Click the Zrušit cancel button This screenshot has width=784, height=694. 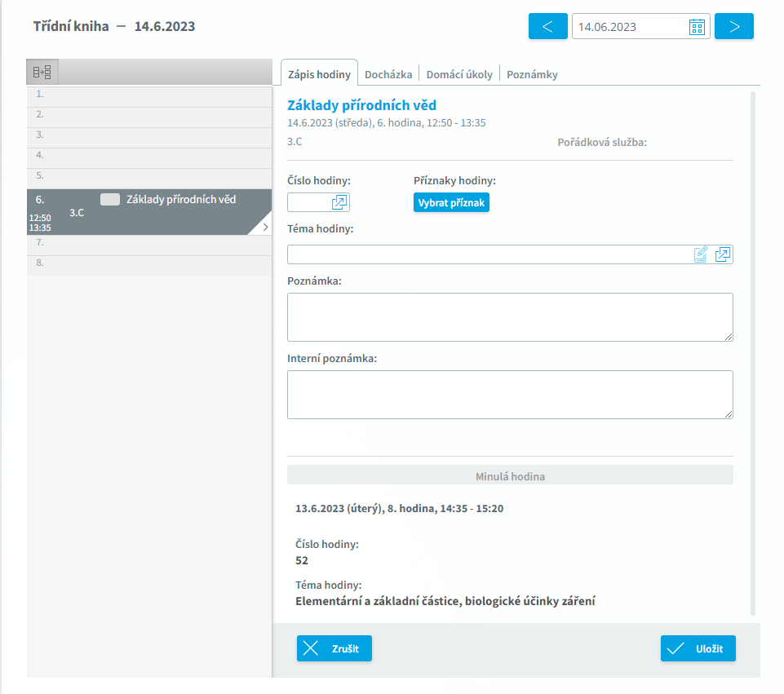[x=334, y=648]
